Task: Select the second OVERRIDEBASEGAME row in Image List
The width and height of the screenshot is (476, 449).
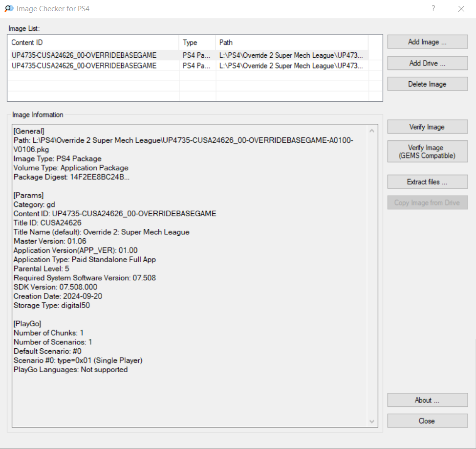Action: click(189, 66)
